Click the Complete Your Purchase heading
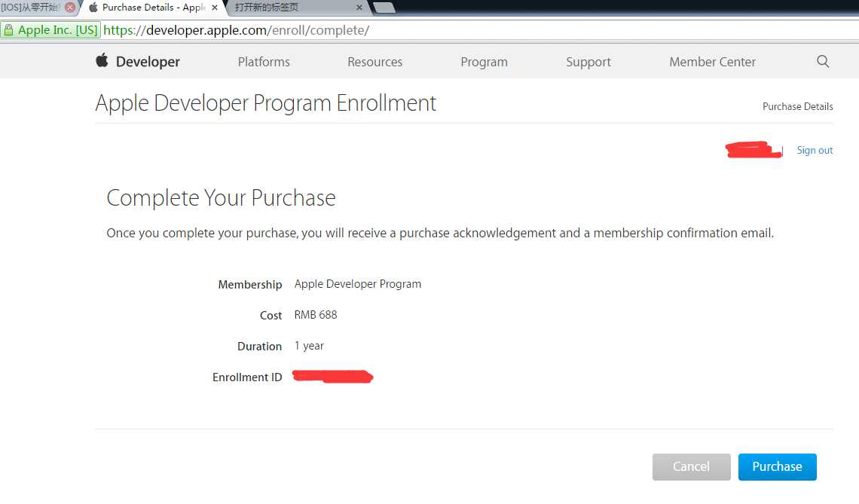The image size is (859, 504). click(221, 198)
